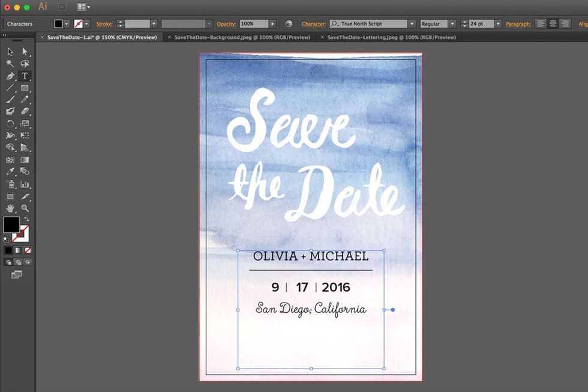The image size is (588, 392).
Task: Activate the Hand tool
Action: pyautogui.click(x=10, y=208)
